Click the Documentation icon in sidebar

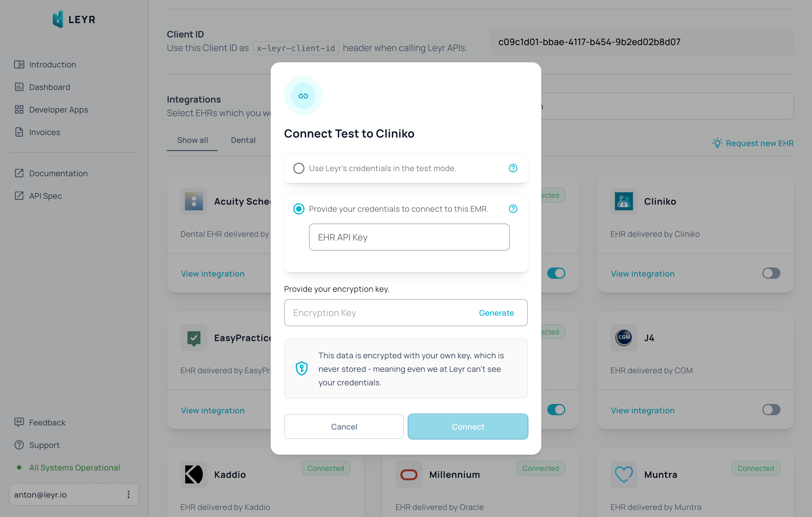[18, 173]
